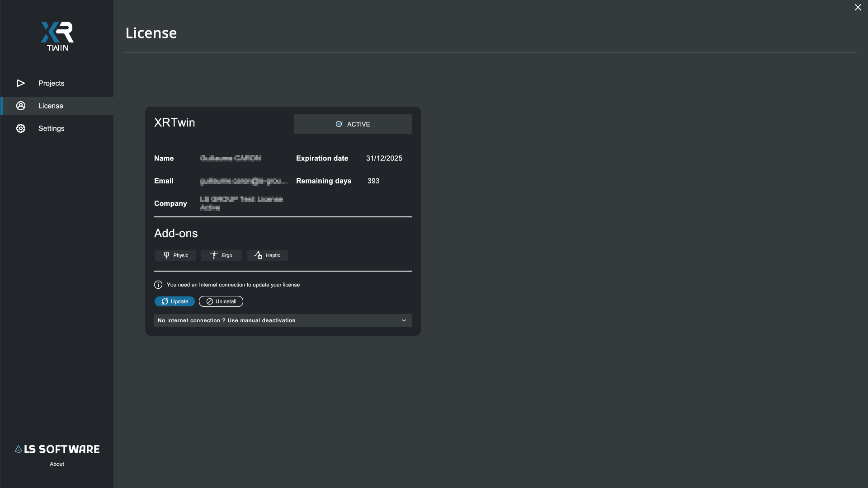
Task: Click the prohibition icon on Uninstall
Action: pyautogui.click(x=210, y=301)
